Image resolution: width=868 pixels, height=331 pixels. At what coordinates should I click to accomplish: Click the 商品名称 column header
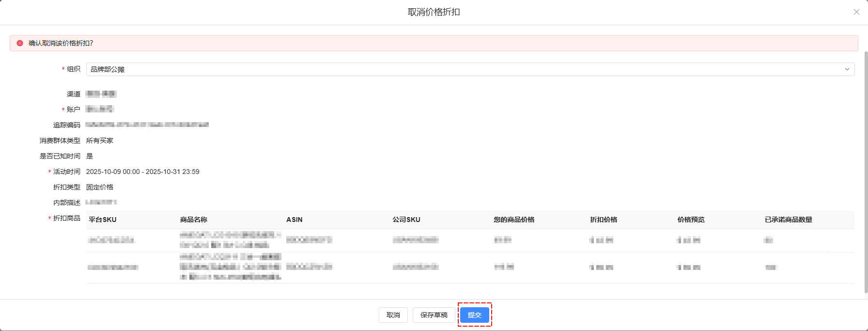(x=194, y=220)
